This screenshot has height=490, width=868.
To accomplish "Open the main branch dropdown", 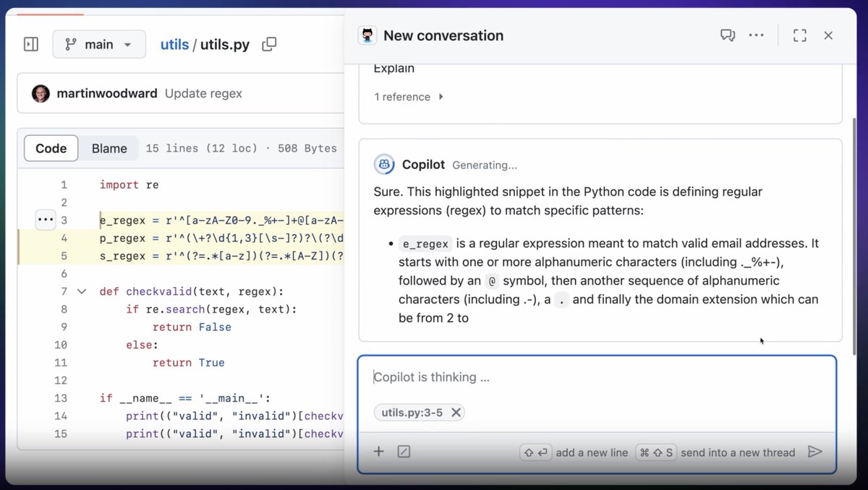I will [99, 45].
